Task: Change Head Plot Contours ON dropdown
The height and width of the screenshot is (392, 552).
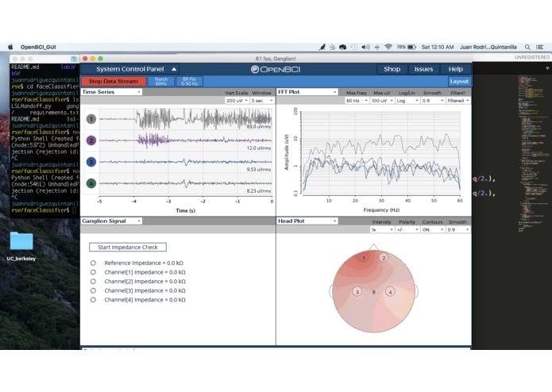Action: (433, 229)
